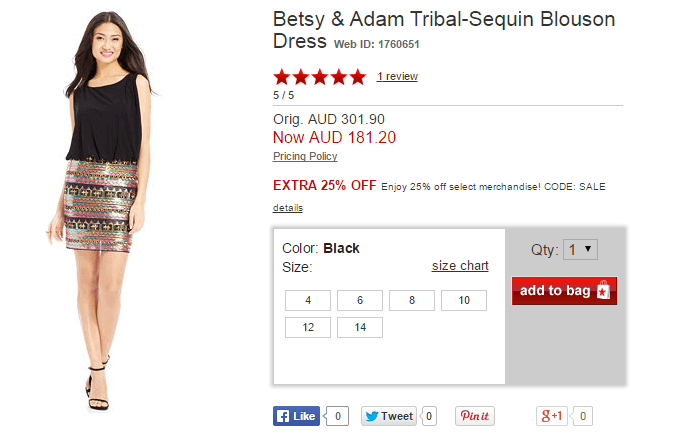The width and height of the screenshot is (700, 438).
Task: Select size 6
Action: tap(360, 300)
